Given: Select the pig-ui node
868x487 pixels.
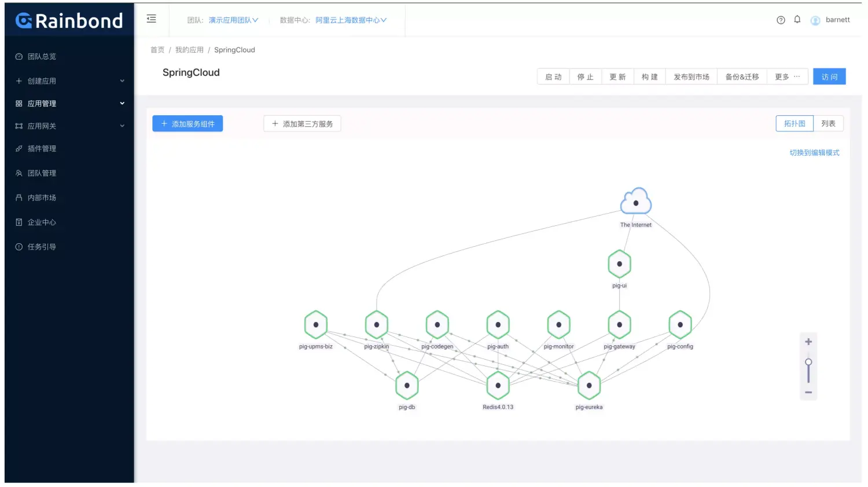Looking at the screenshot, I should pyautogui.click(x=620, y=264).
